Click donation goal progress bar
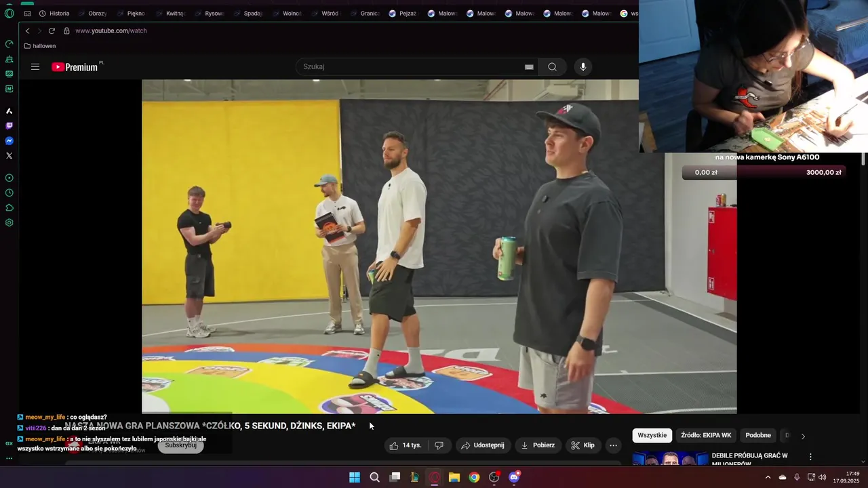 [765, 172]
